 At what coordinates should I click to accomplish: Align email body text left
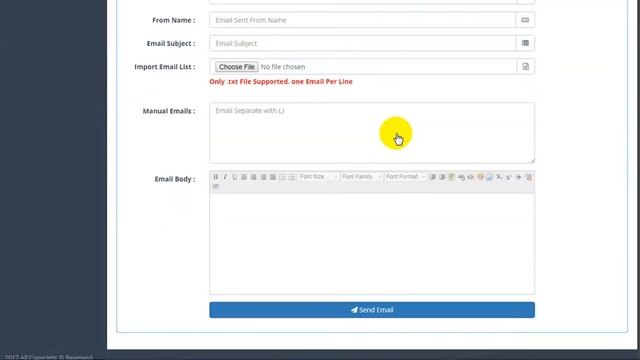[x=244, y=177]
